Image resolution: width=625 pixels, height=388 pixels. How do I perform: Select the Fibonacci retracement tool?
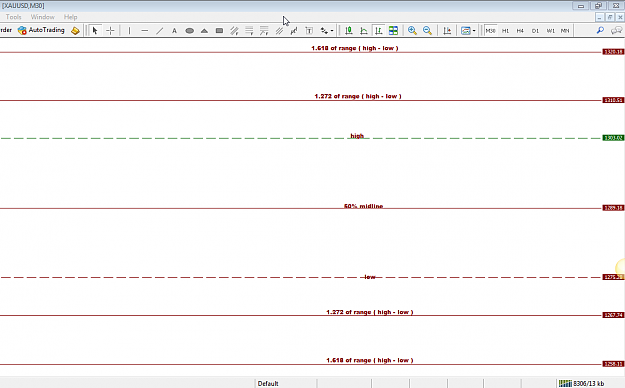[249, 31]
